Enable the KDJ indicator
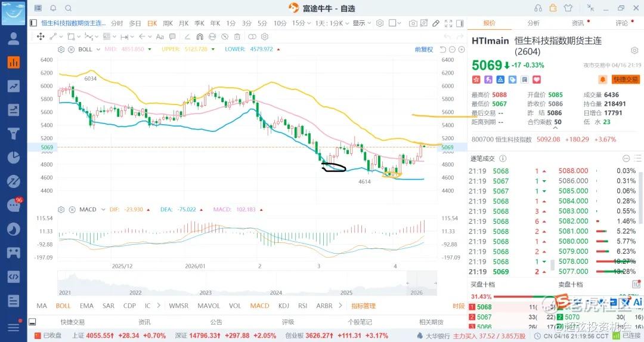Viewport: 644px width, 342px height. tap(283, 306)
